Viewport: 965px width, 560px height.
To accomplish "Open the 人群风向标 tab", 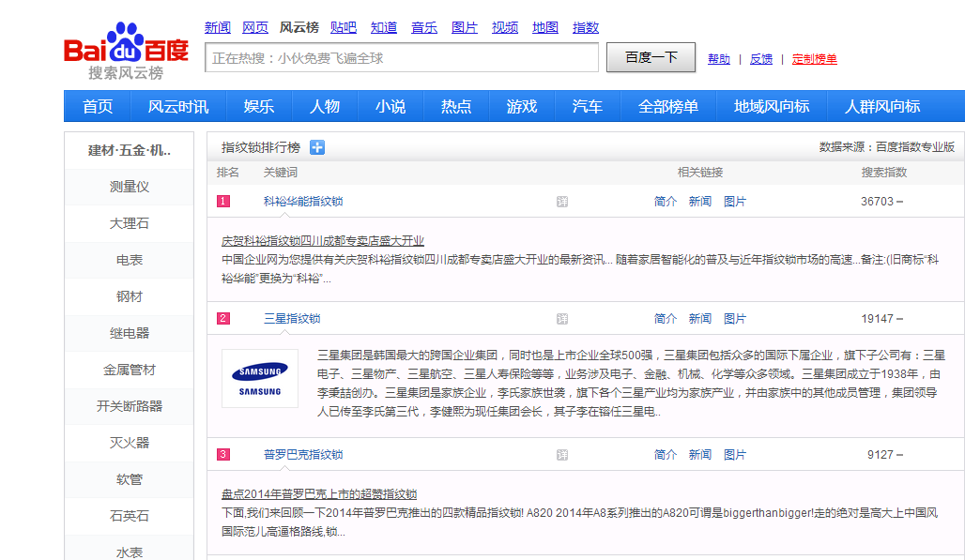I will (882, 106).
